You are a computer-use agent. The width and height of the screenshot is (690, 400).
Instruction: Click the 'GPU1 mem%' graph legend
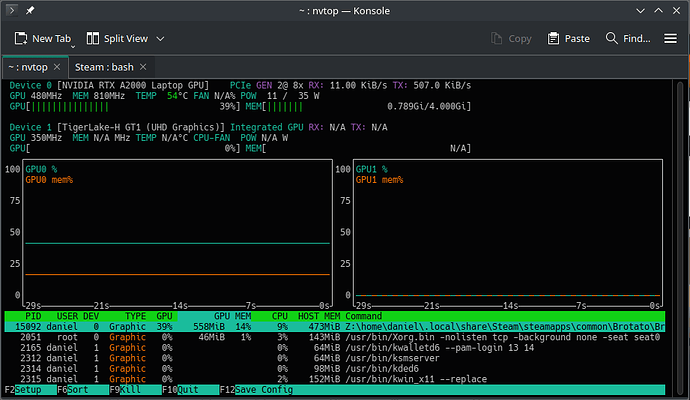click(x=379, y=180)
